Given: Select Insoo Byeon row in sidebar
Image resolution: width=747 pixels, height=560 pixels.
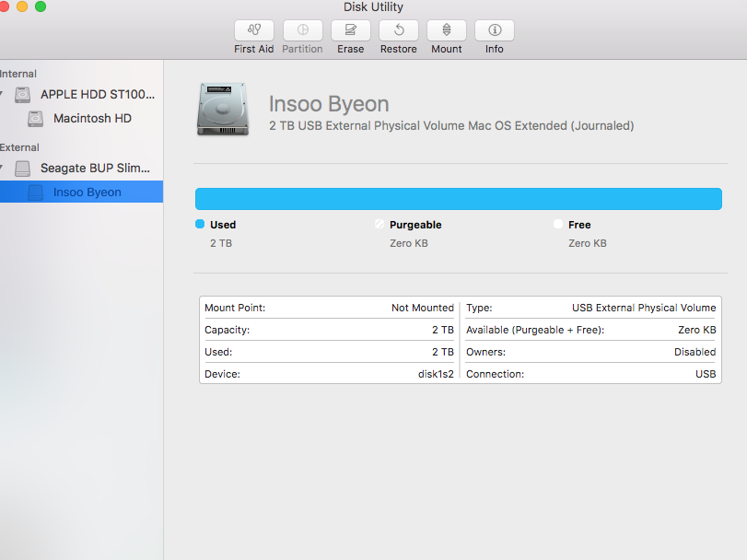Looking at the screenshot, I should [x=81, y=192].
